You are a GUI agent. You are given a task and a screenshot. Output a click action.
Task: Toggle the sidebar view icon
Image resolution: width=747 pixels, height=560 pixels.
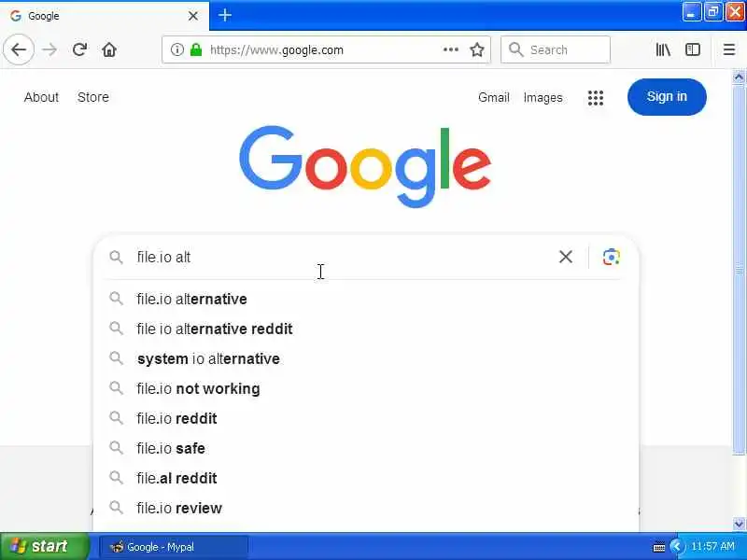pyautogui.click(x=693, y=50)
